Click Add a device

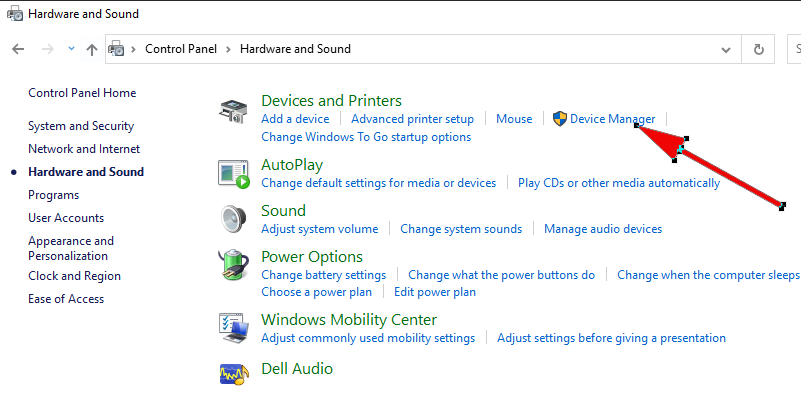click(x=295, y=119)
